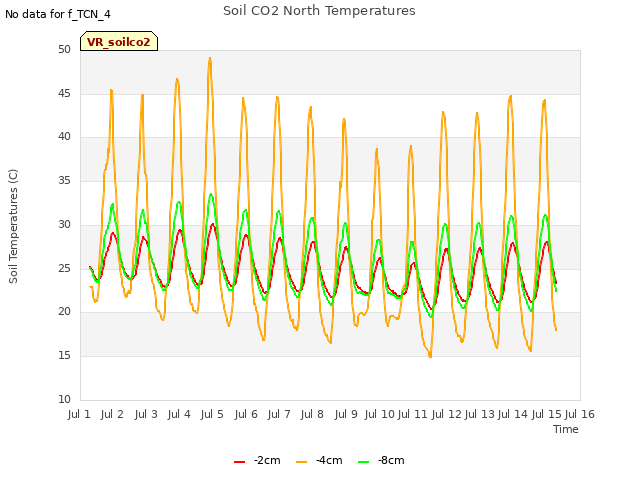640x480 pixels.
Task: Select the -4cm legend label
Action: click(329, 460)
